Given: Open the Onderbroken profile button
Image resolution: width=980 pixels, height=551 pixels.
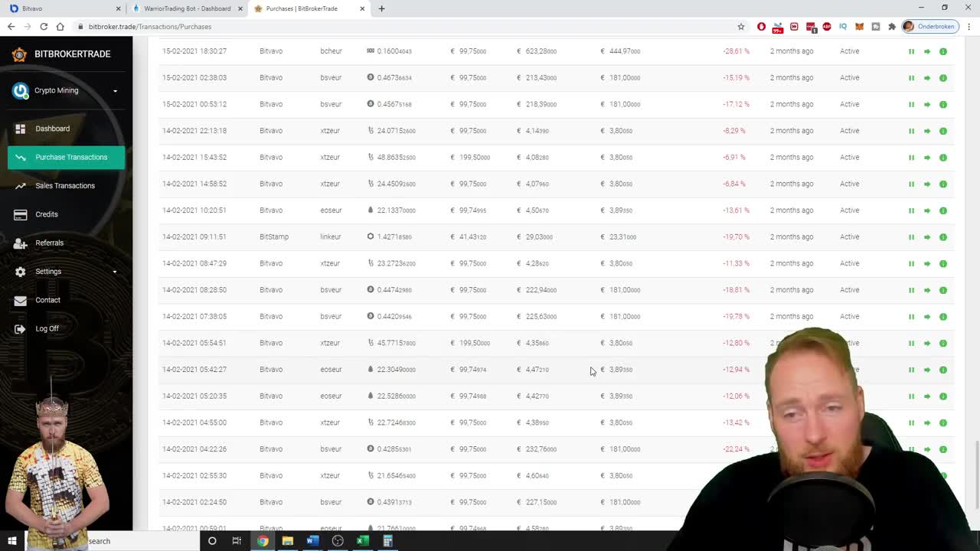Looking at the screenshot, I should 930,26.
